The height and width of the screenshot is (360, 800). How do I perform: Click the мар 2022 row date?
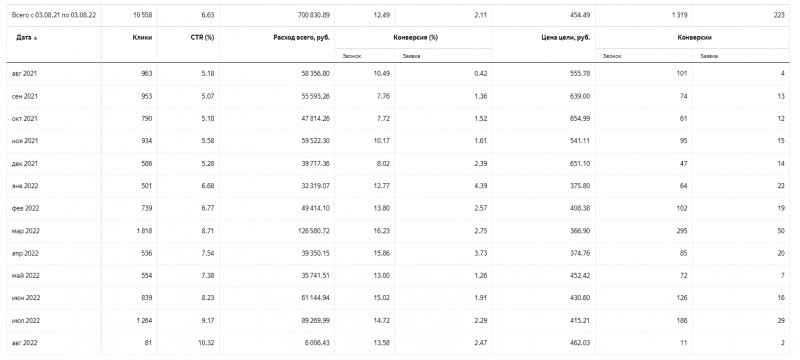tap(26, 230)
